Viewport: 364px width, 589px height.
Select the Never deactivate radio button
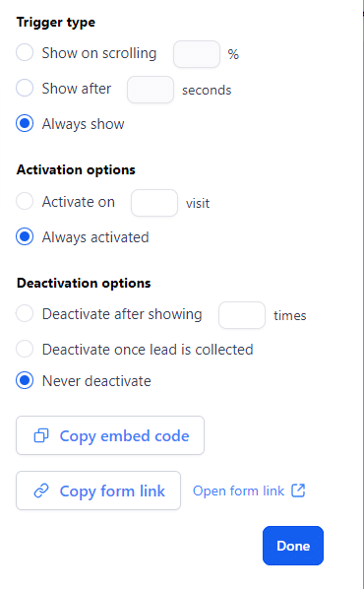(x=25, y=380)
